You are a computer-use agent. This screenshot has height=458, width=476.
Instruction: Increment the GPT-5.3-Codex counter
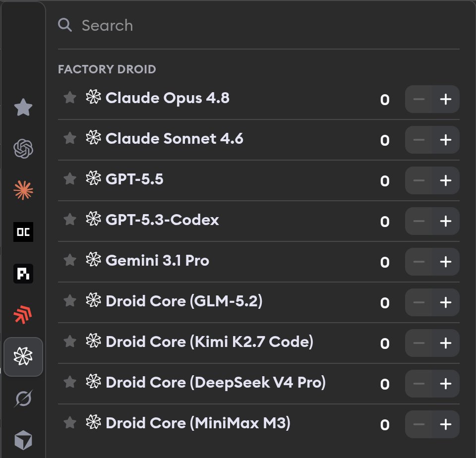pos(446,221)
